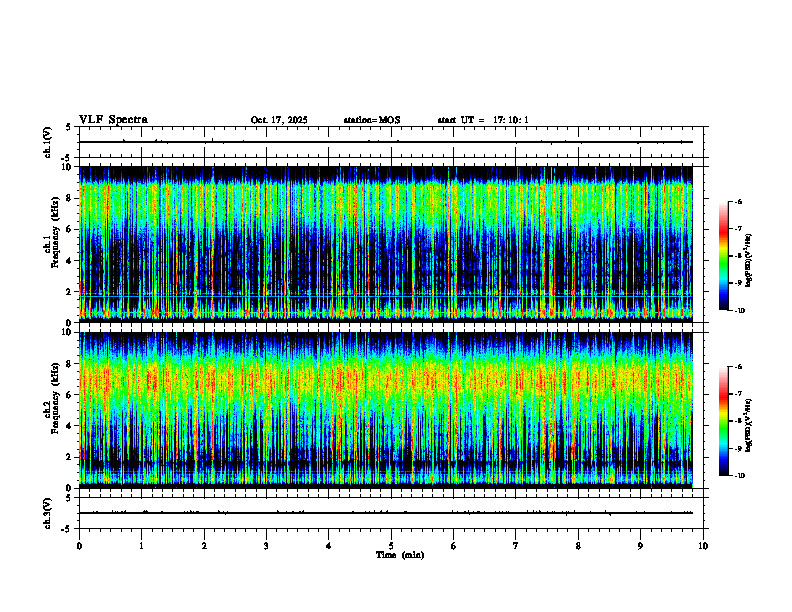The width and height of the screenshot is (792, 612).
Task: Click the "-10" label on ch.1 color bar
Action: pos(739,311)
